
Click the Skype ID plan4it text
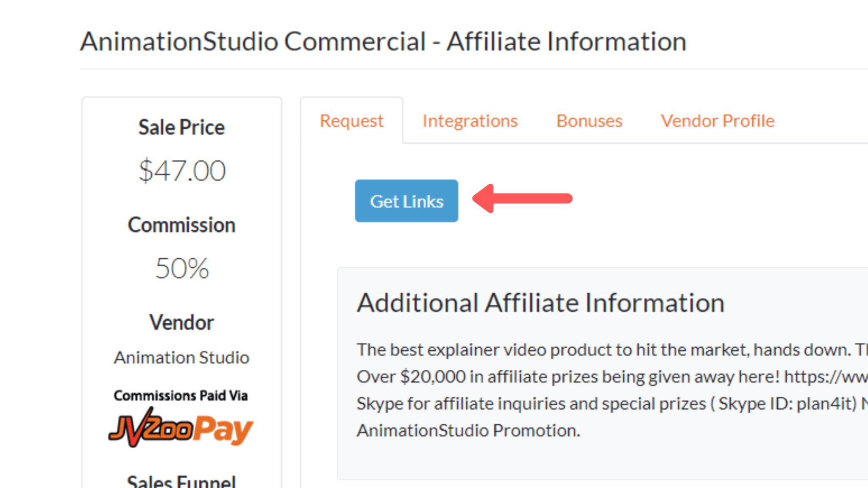click(787, 404)
